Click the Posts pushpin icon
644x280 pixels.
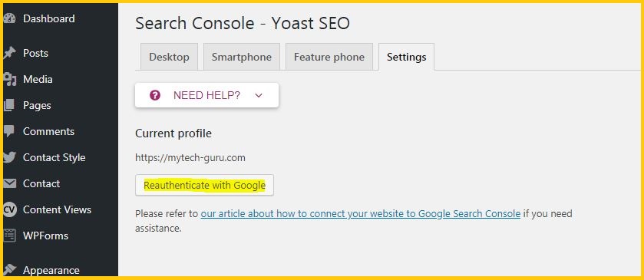tap(9, 54)
